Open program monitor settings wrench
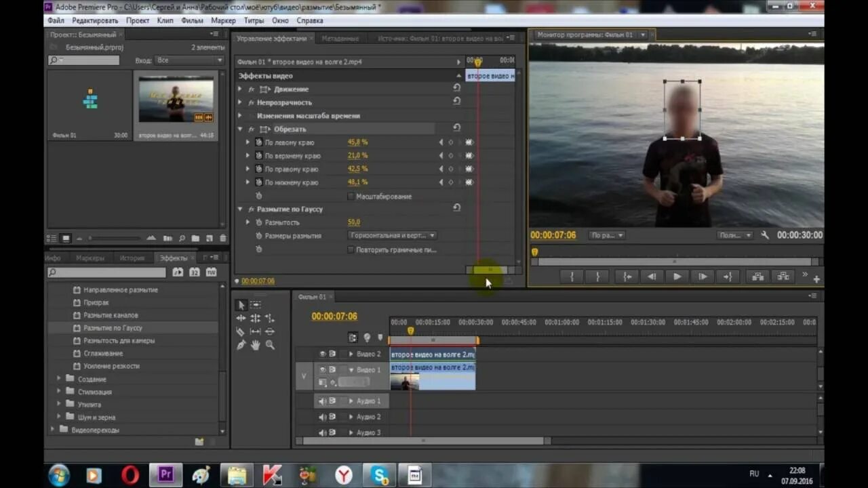The height and width of the screenshot is (488, 868). pyautogui.click(x=765, y=235)
